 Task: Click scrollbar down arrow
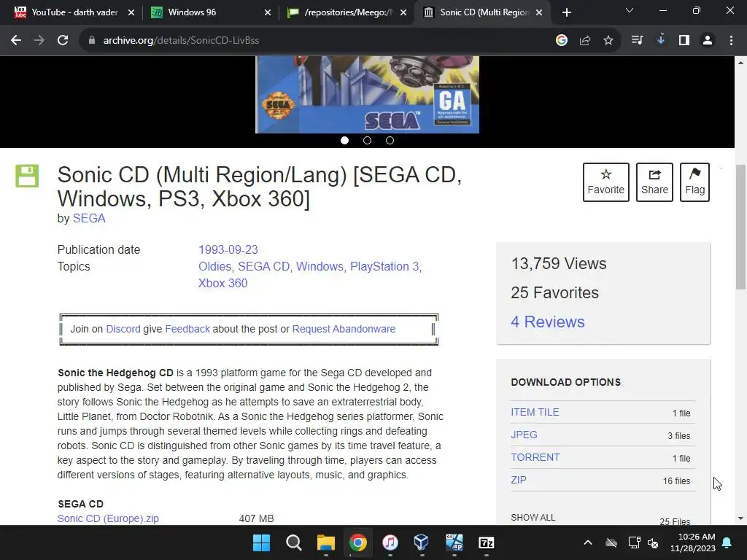pyautogui.click(x=740, y=518)
